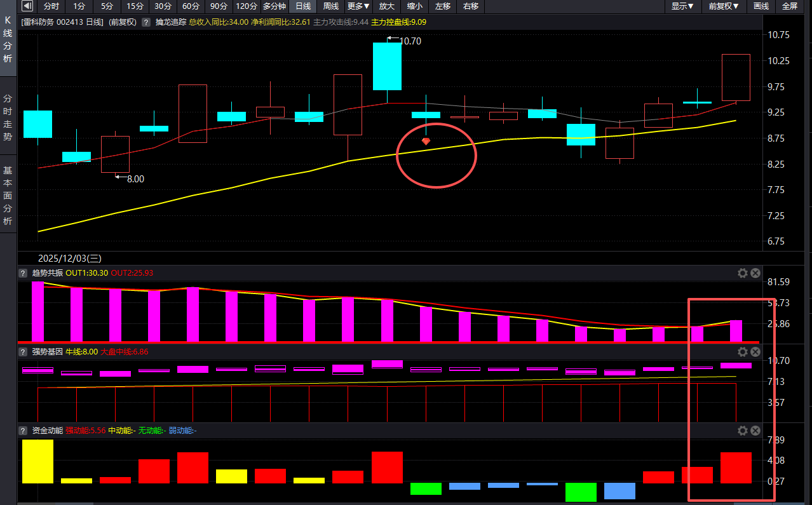Viewport: 812px width, 505px height.
Task: Switch to 分时 chart period
Action: [x=51, y=6]
